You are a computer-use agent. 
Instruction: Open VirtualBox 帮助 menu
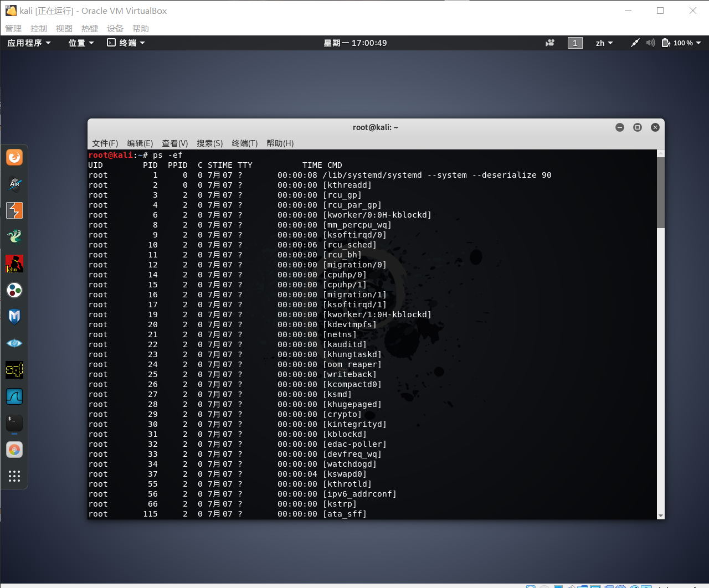141,28
